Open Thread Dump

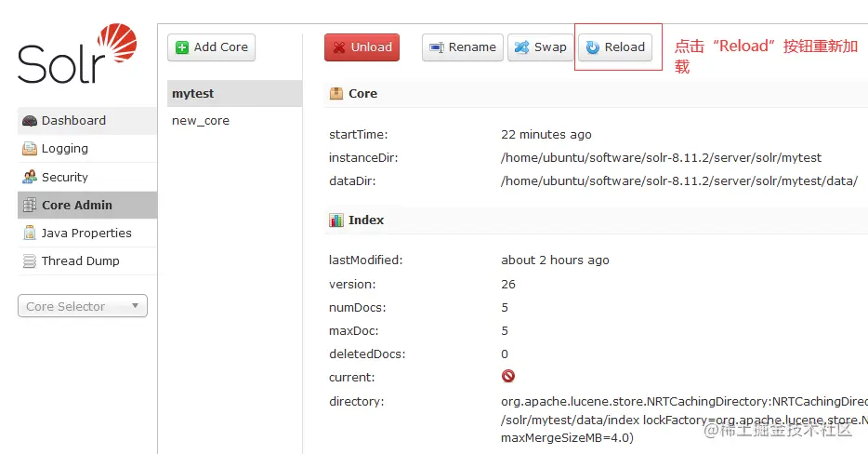click(87, 261)
